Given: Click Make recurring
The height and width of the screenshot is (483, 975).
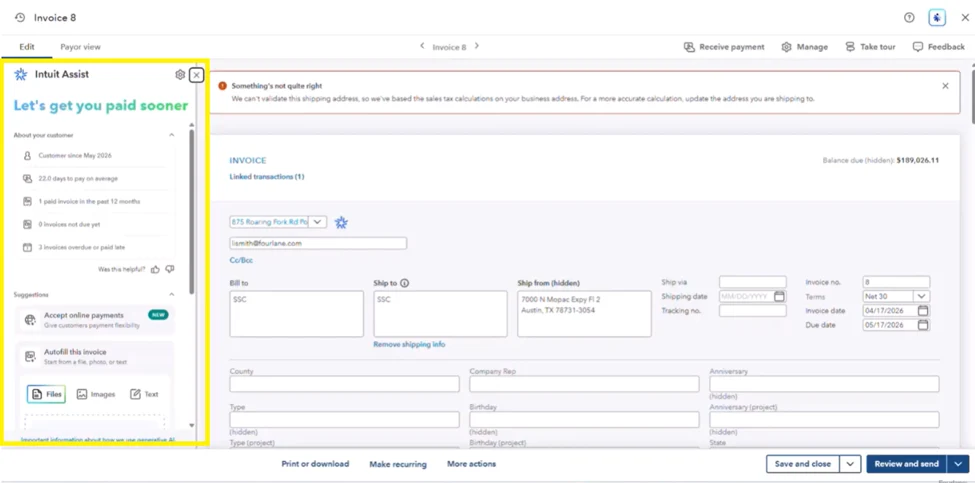Looking at the screenshot, I should tap(398, 464).
